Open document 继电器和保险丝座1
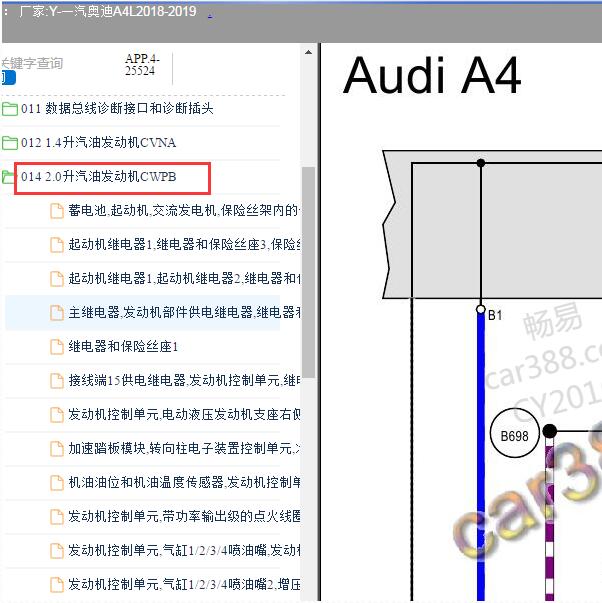This screenshot has width=602, height=603. (123, 346)
